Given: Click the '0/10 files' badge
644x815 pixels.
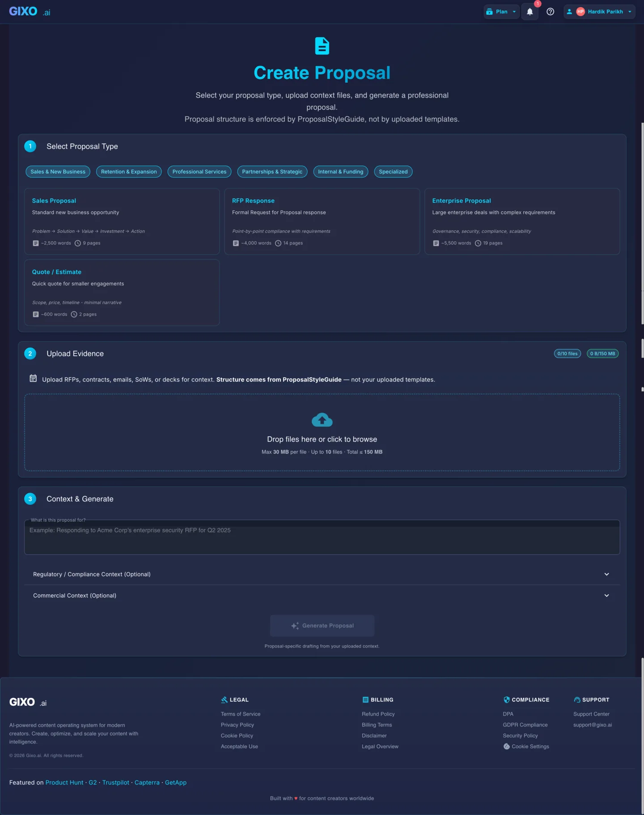Looking at the screenshot, I should (567, 354).
